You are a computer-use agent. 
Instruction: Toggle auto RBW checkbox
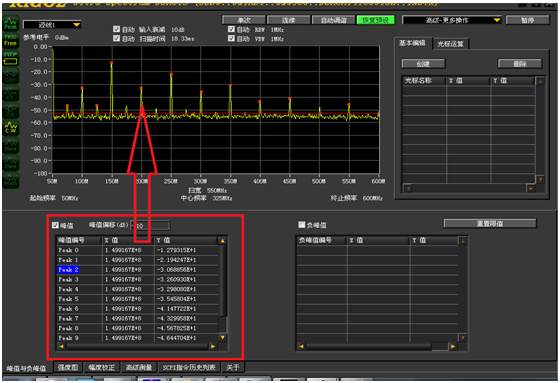(x=231, y=29)
